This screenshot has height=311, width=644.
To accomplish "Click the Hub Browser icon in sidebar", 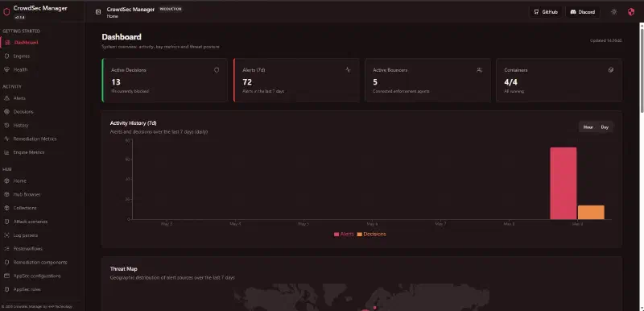I will pyautogui.click(x=6, y=194).
